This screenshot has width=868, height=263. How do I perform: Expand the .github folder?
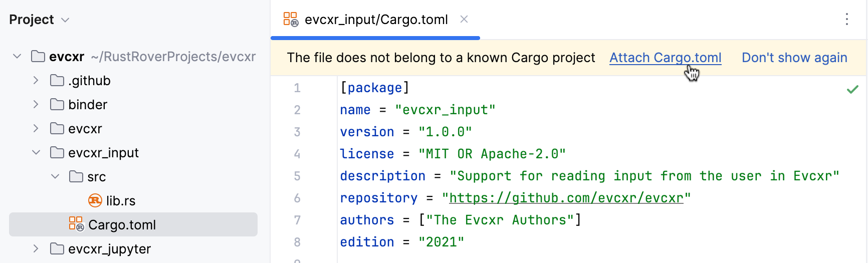pyautogui.click(x=36, y=81)
